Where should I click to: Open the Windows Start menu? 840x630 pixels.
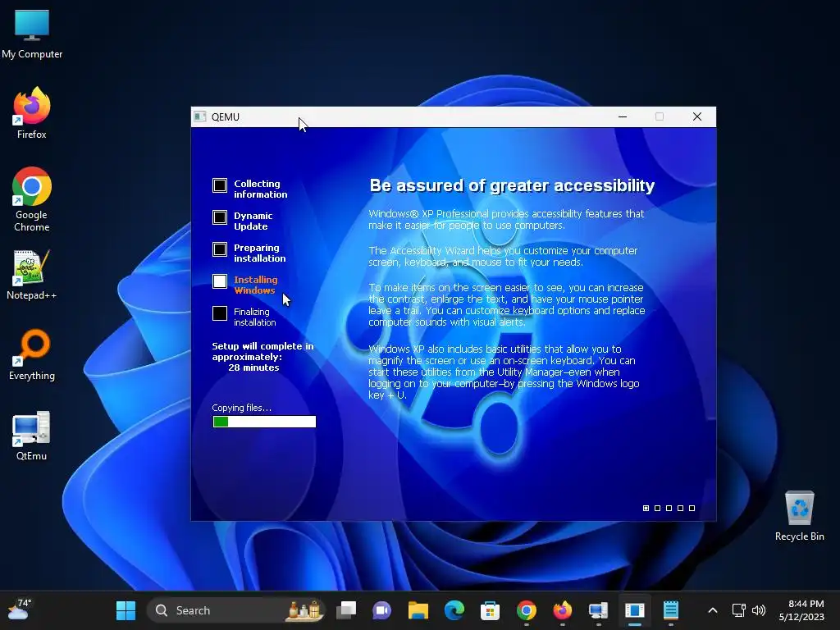point(126,610)
